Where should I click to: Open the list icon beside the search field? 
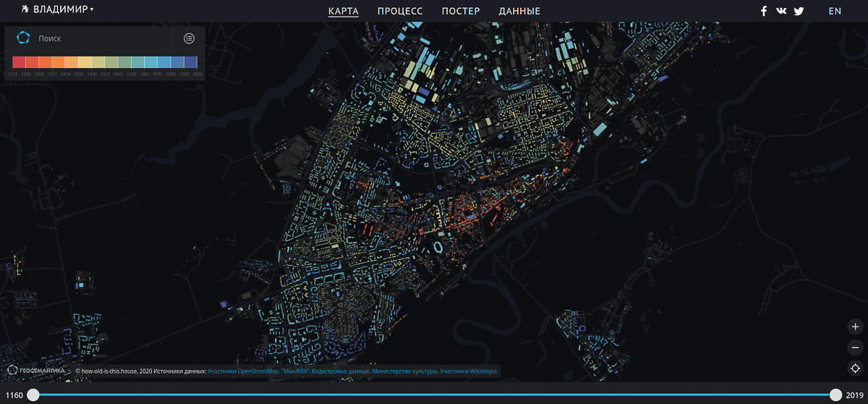tap(189, 38)
